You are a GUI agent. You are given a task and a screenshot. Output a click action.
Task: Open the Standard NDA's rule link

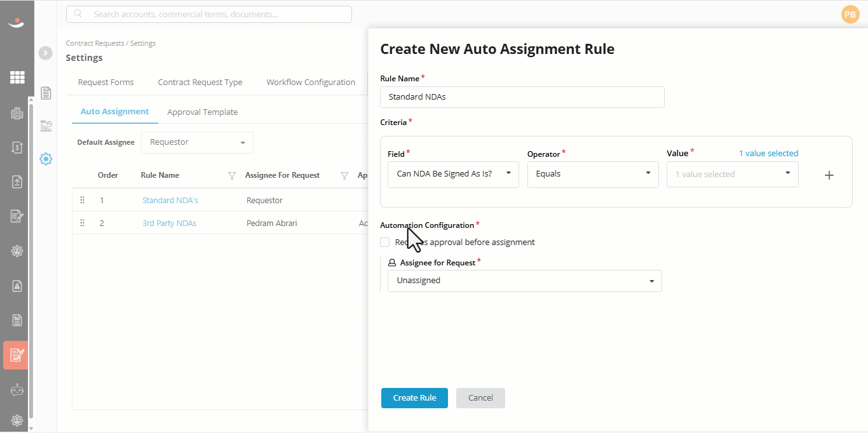pos(170,201)
